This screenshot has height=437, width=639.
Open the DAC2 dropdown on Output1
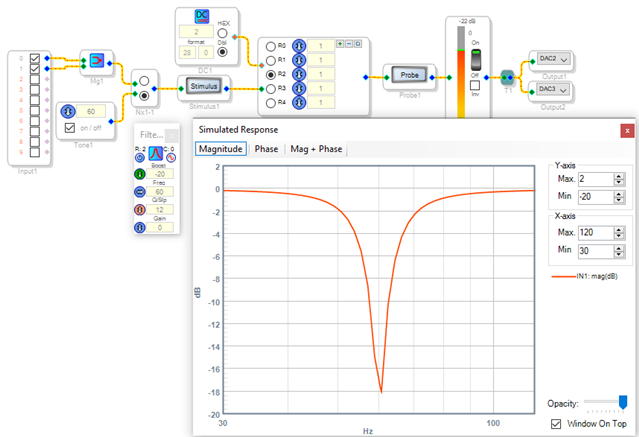click(553, 60)
